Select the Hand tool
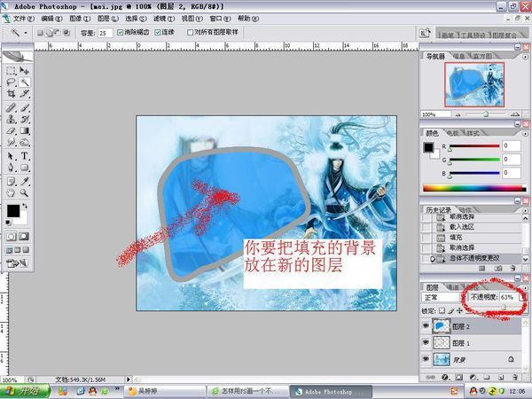 point(11,192)
